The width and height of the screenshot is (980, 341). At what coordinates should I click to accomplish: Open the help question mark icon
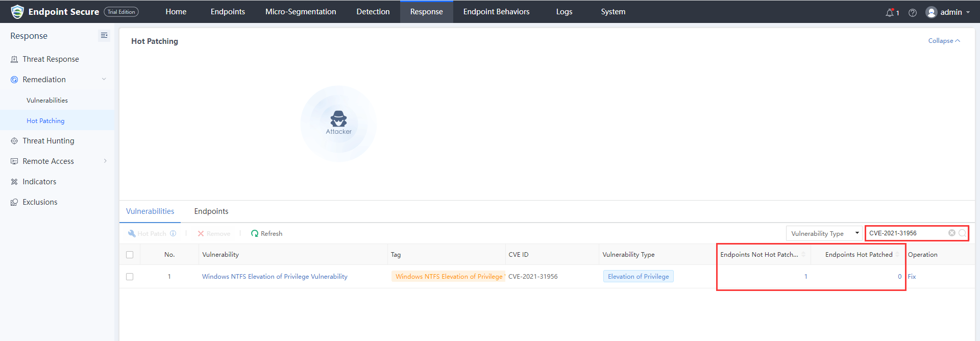tap(913, 12)
